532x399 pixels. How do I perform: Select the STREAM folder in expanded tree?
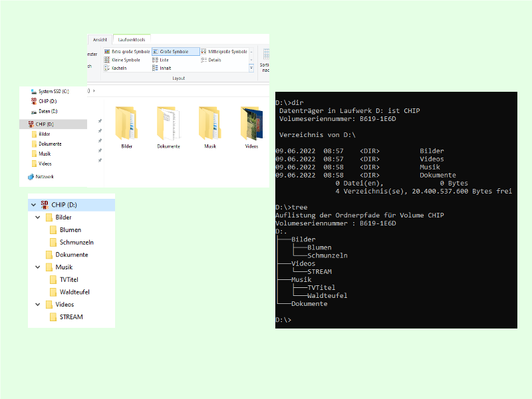click(66, 317)
